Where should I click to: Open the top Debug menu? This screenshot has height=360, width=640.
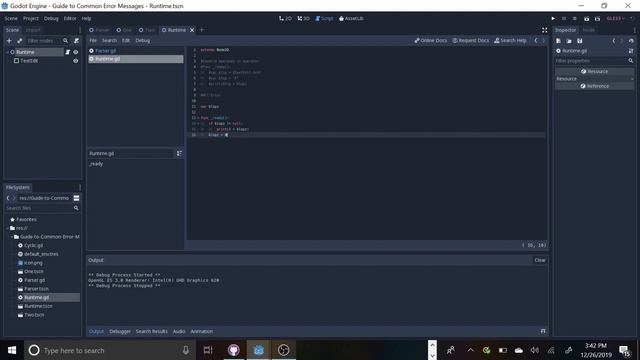(51, 18)
